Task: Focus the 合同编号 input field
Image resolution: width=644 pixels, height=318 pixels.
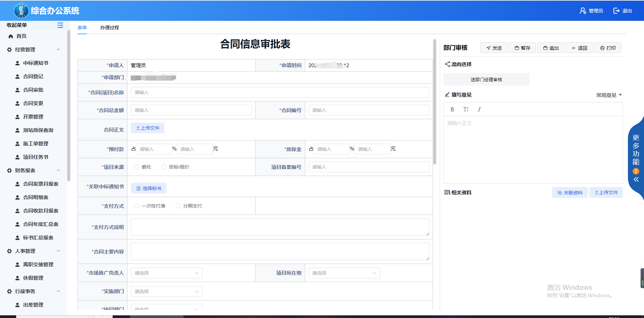Action: pos(369,110)
